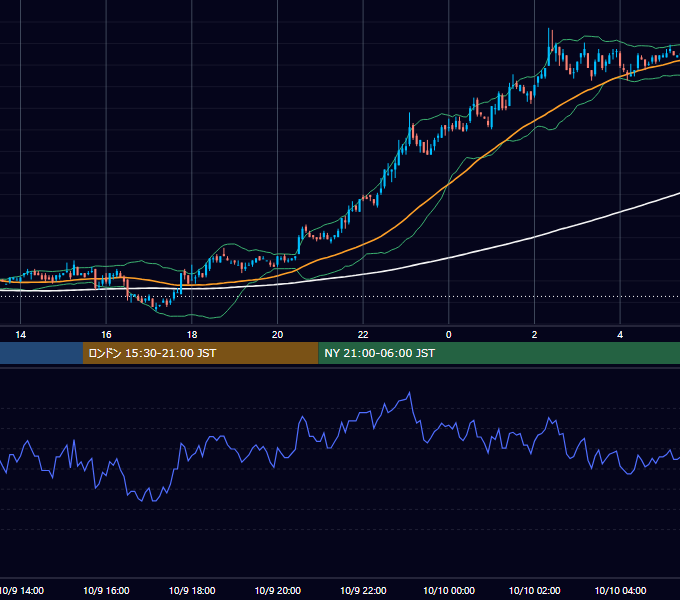Click the 10/10 04:00 date label
The image size is (680, 600).
tap(620, 590)
